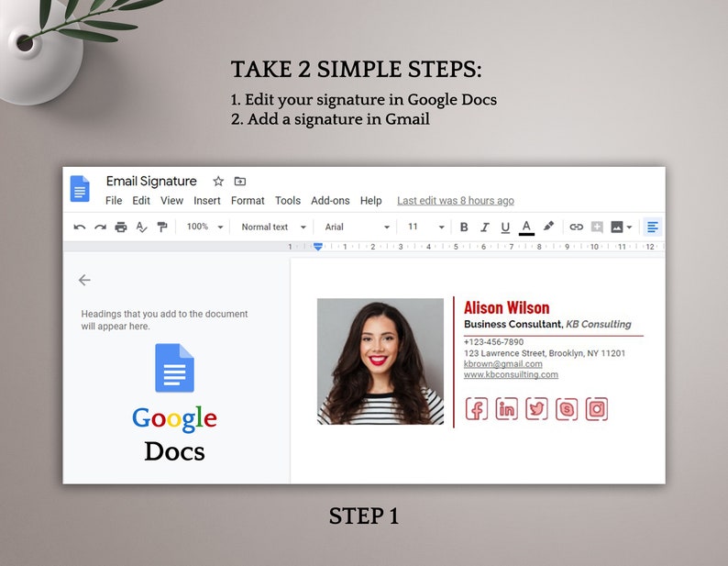Click the 'Headings that you add' outline hint
Viewport: 728px width, 566px height.
coord(164,320)
